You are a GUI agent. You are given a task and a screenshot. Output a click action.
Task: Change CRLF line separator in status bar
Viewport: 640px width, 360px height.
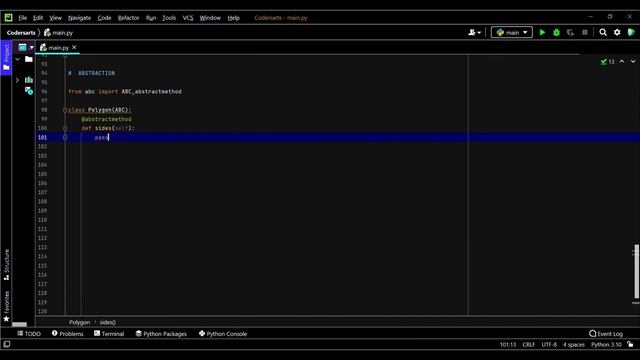pyautogui.click(x=529, y=344)
